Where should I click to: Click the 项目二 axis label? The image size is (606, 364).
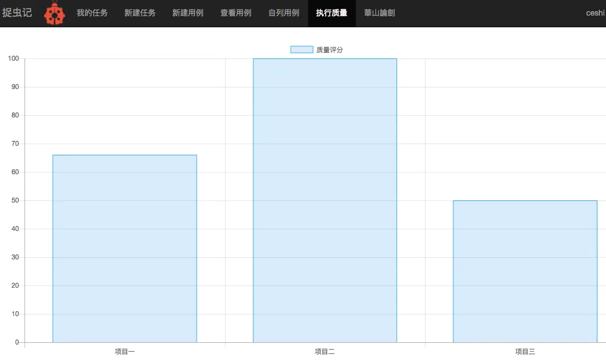325,352
